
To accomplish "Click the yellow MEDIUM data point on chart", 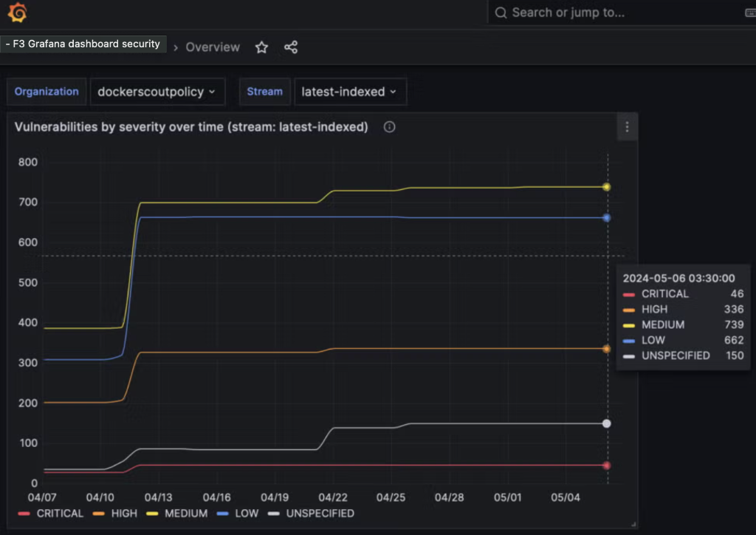I will [x=607, y=187].
